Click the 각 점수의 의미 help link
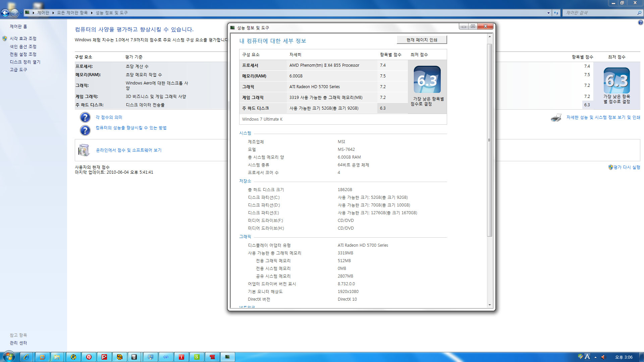The height and width of the screenshot is (362, 644). click(109, 117)
